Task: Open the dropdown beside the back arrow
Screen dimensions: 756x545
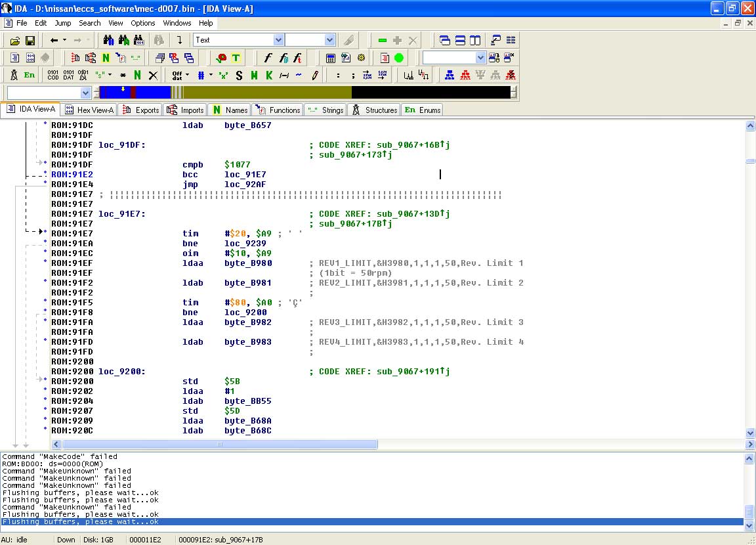Action: tap(64, 40)
